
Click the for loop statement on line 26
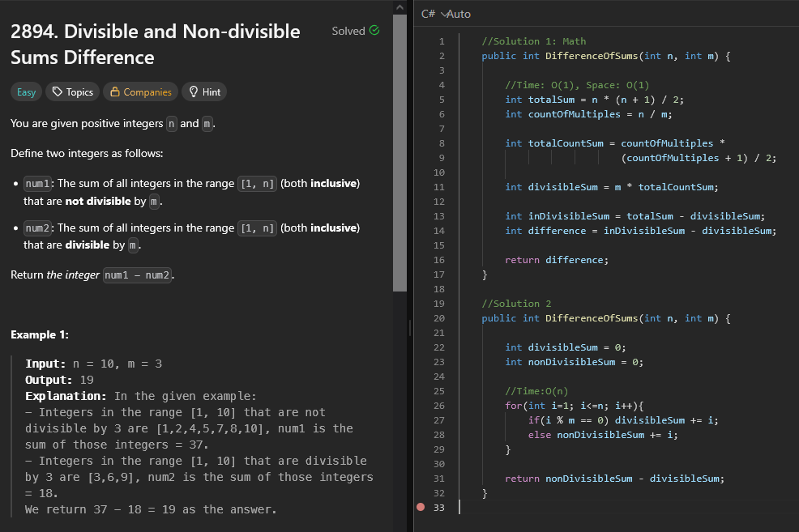tap(575, 406)
